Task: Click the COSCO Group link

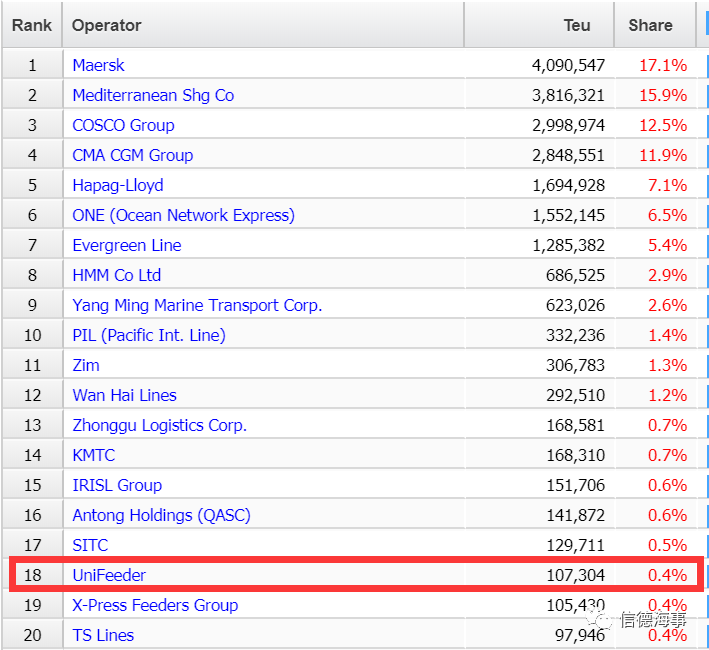Action: (x=123, y=125)
